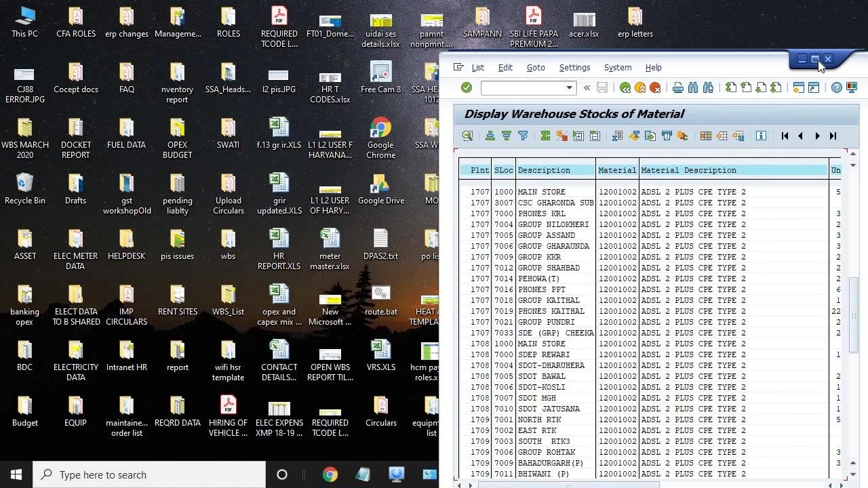The image size is (868, 488).
Task: Click the red Cancel icon in SAP toolbar
Action: pyautogui.click(x=655, y=87)
